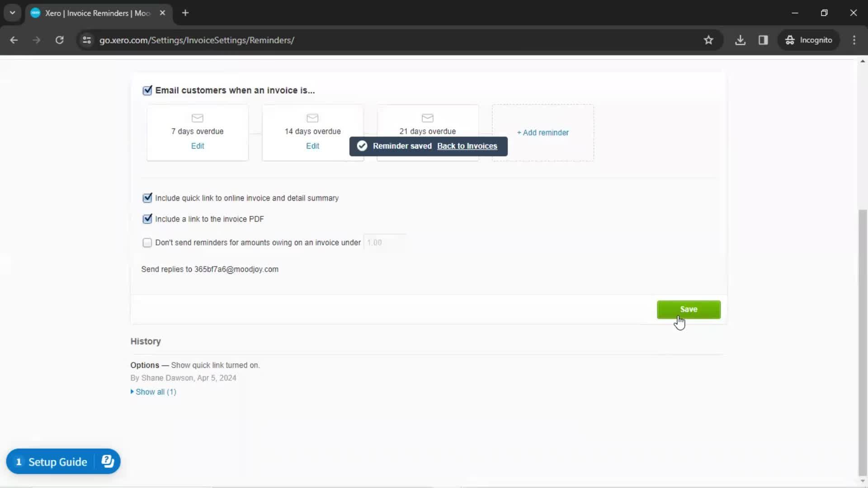Click the envelope icon for 21 days overdue
Screen dimensions: 868x488
click(428, 118)
